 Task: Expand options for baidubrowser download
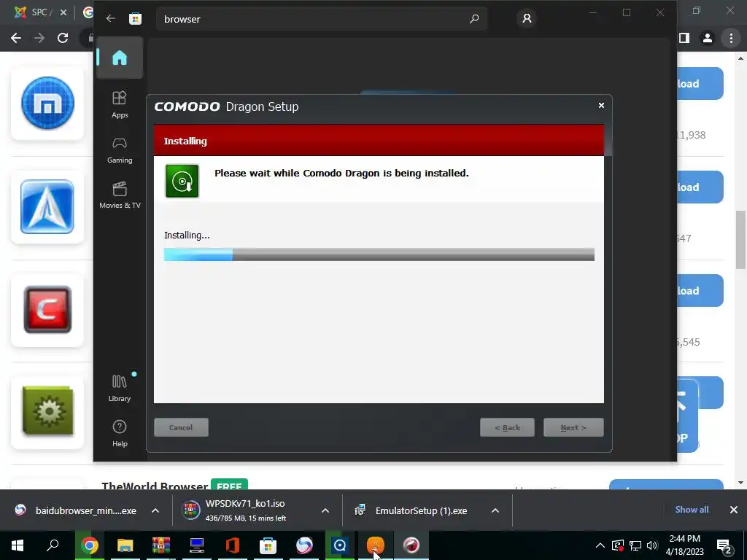click(155, 510)
